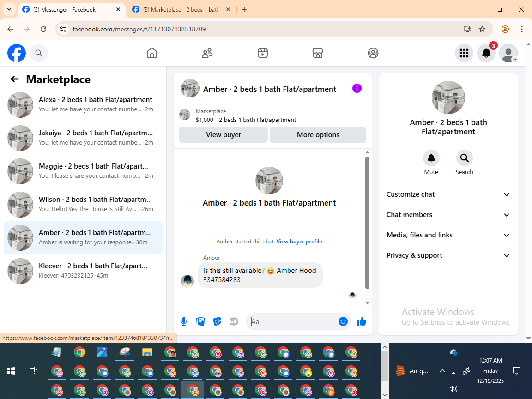This screenshot has height=399, width=532.
Task: Open the nine-dot Menu grid icon
Action: click(464, 53)
